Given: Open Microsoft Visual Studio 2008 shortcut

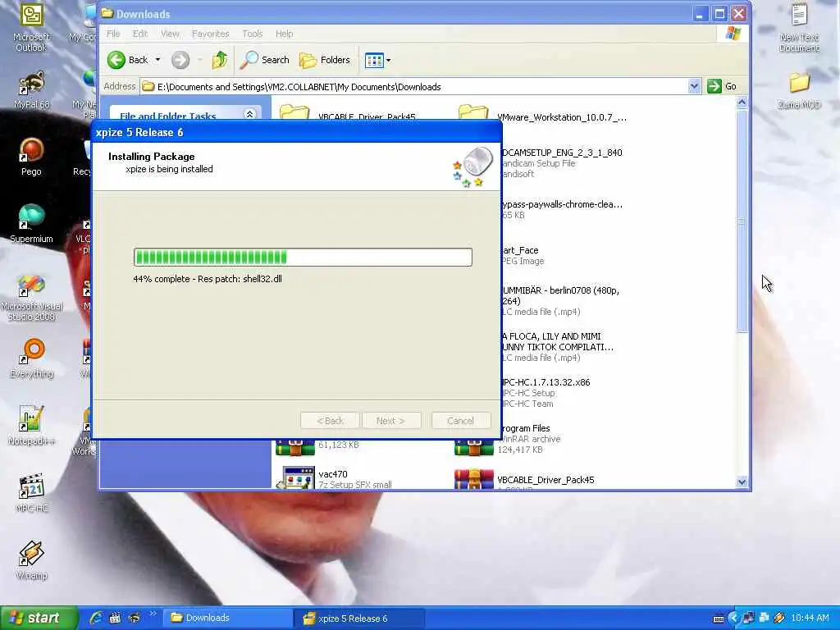Looking at the screenshot, I should point(31,298).
